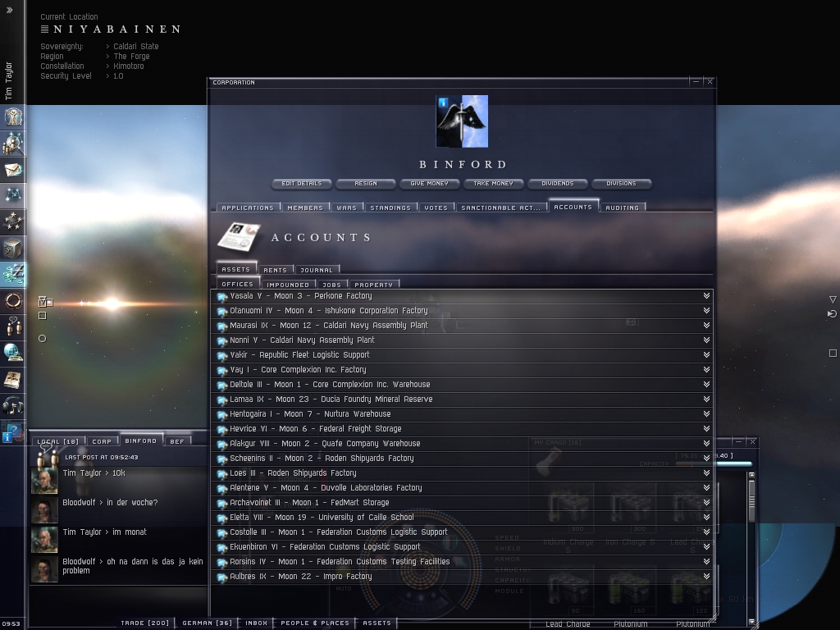Click the circular arrow icon on right edge
Viewport: 840px width, 630px height.
tap(832, 314)
